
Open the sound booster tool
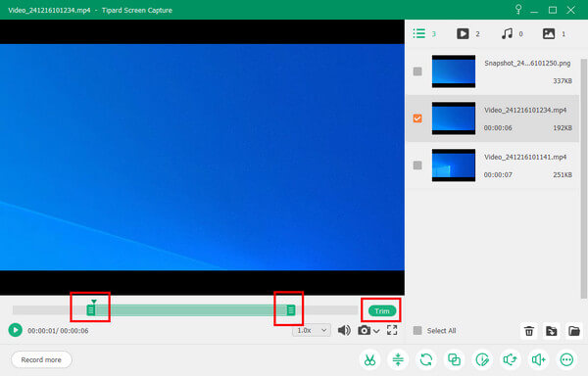pyautogui.click(x=538, y=360)
